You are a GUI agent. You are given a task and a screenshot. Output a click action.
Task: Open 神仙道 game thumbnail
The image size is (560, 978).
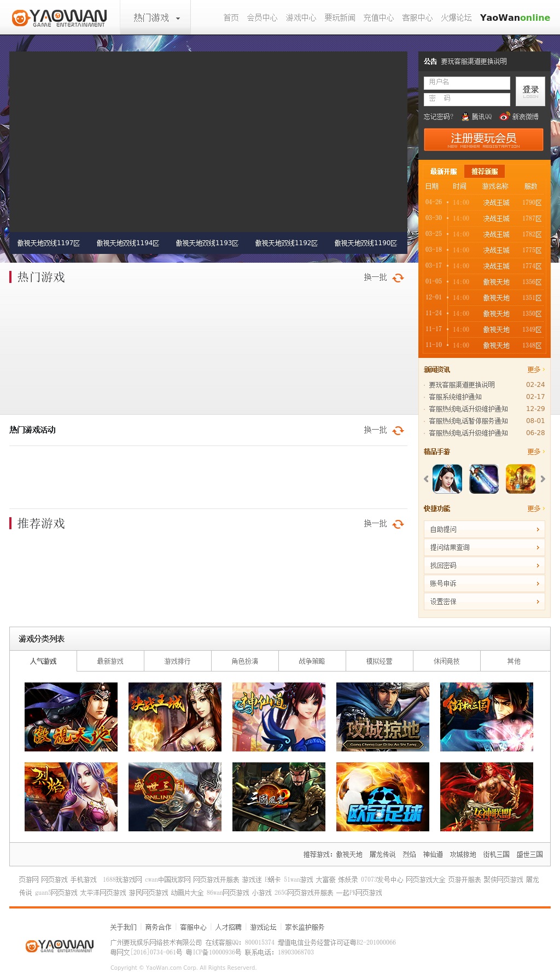(279, 717)
